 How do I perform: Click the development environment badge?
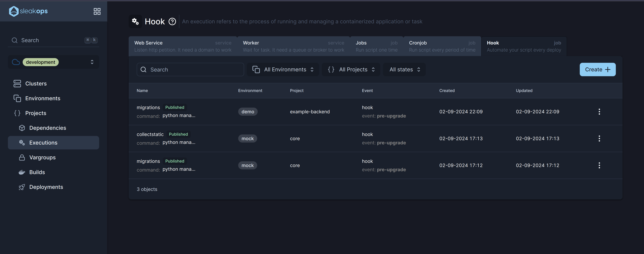(40, 62)
